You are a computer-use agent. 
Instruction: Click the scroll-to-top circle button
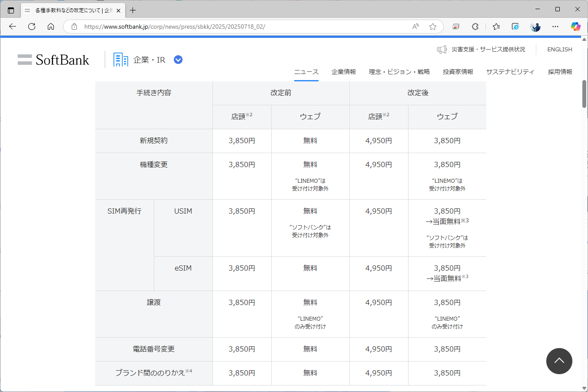tap(559, 361)
